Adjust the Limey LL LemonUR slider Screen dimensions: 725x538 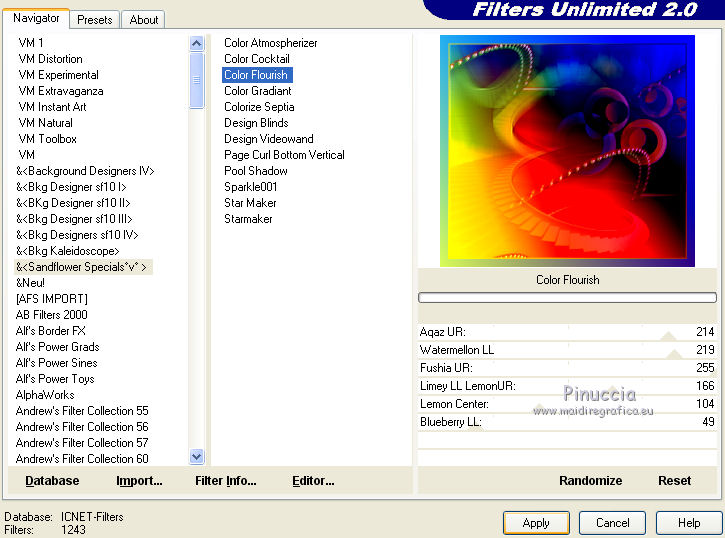(567, 386)
